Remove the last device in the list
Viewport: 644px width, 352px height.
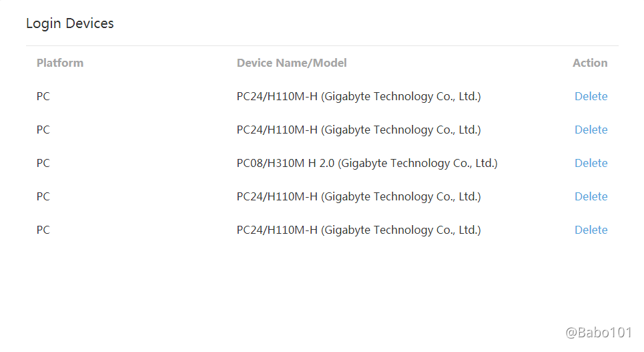(x=591, y=230)
